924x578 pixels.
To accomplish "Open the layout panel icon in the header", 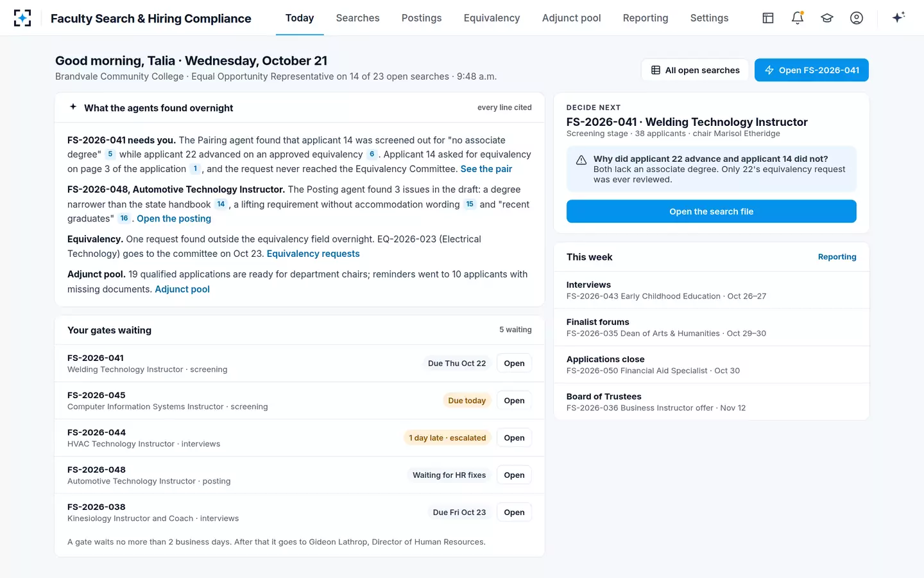I will click(768, 18).
